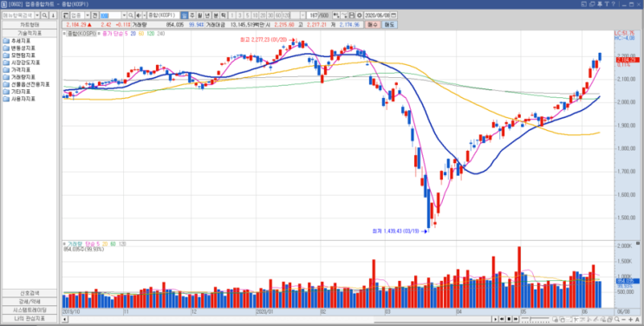Select the 틱 tick period button
This screenshot has width=644, height=326.
point(223,16)
